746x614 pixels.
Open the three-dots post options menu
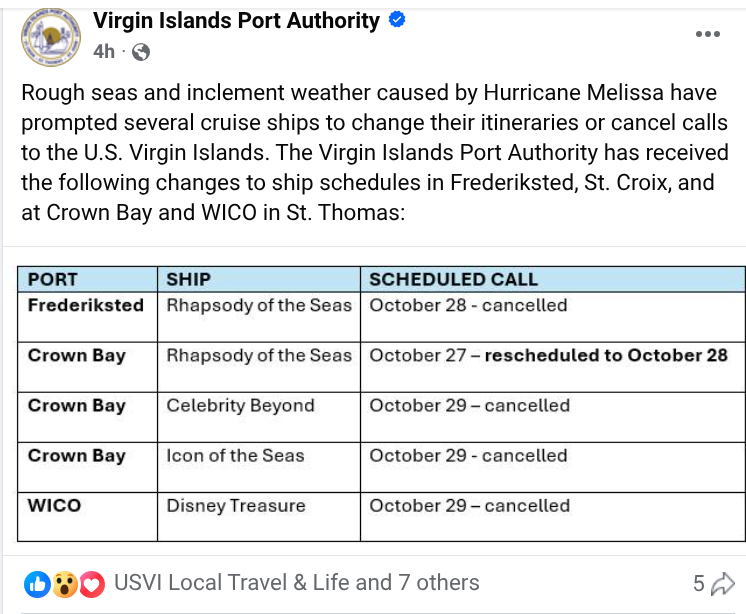pyautogui.click(x=707, y=34)
